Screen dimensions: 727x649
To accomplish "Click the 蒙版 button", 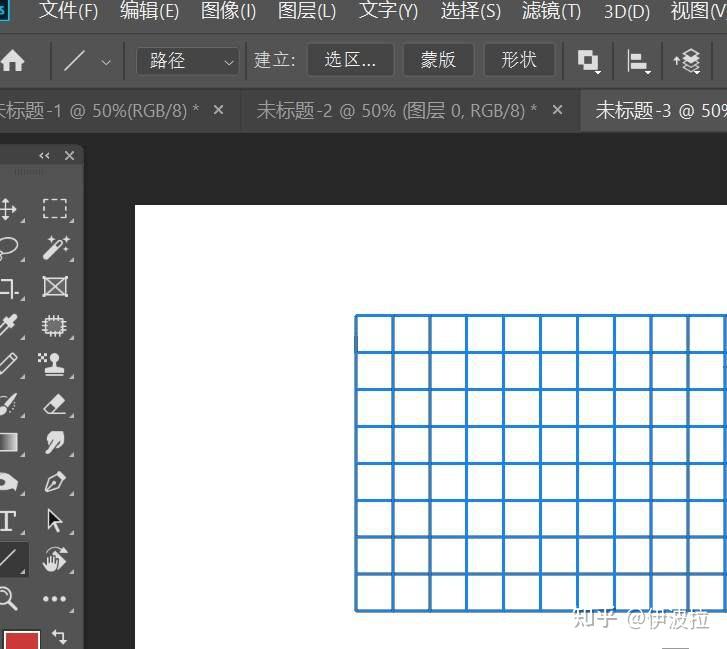I will click(438, 60).
